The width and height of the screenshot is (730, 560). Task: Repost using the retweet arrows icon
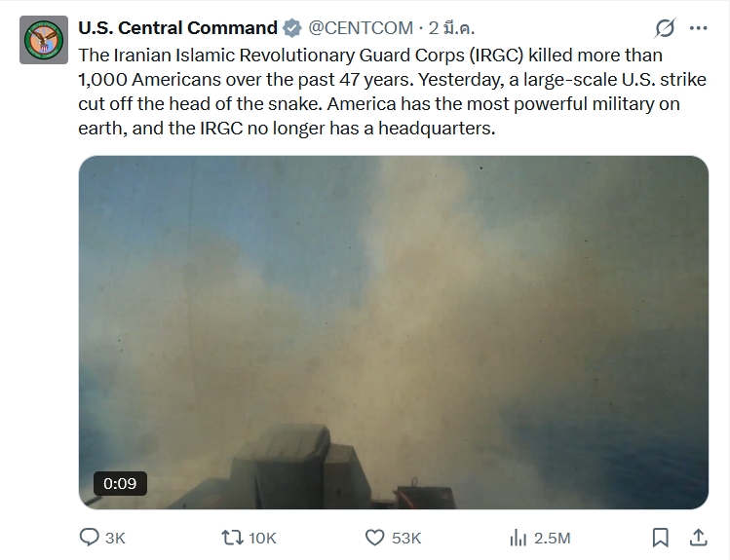(232, 537)
